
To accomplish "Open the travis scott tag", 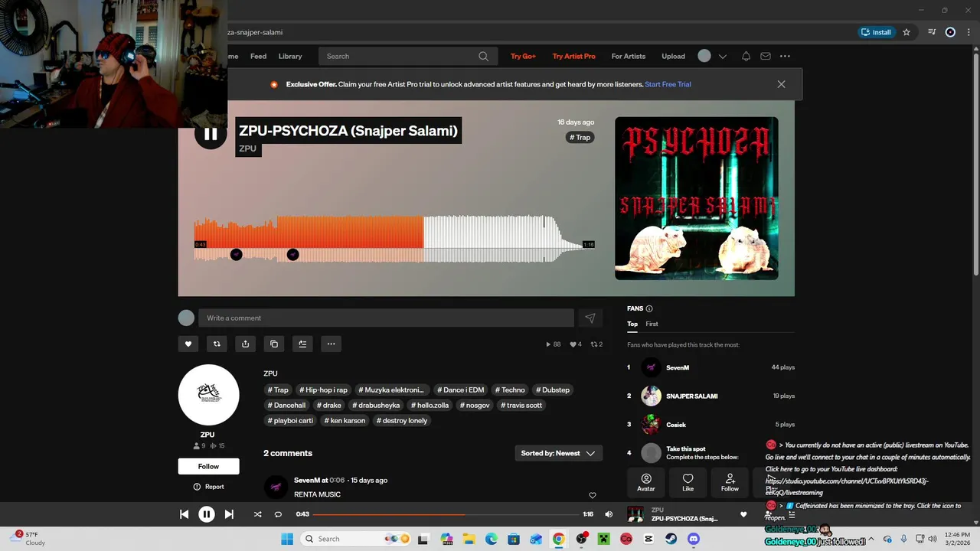I will pos(521,405).
